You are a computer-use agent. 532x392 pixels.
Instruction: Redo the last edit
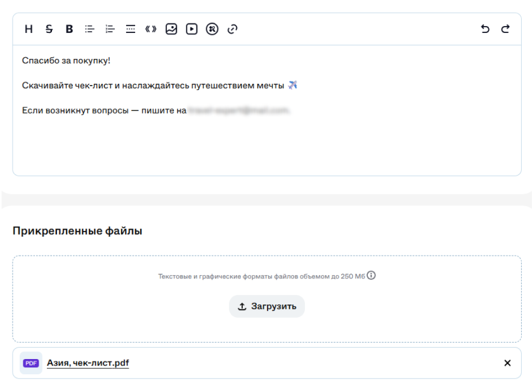[x=505, y=29]
